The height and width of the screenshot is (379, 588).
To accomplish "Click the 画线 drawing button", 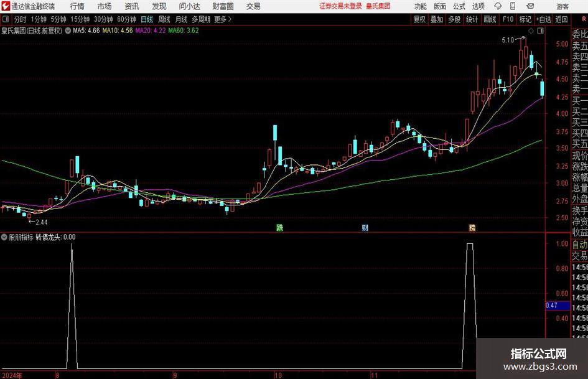I will 490,19.
